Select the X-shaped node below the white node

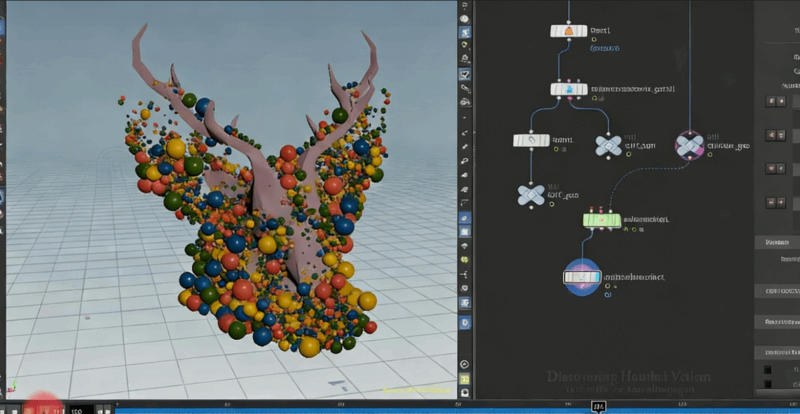[531, 195]
